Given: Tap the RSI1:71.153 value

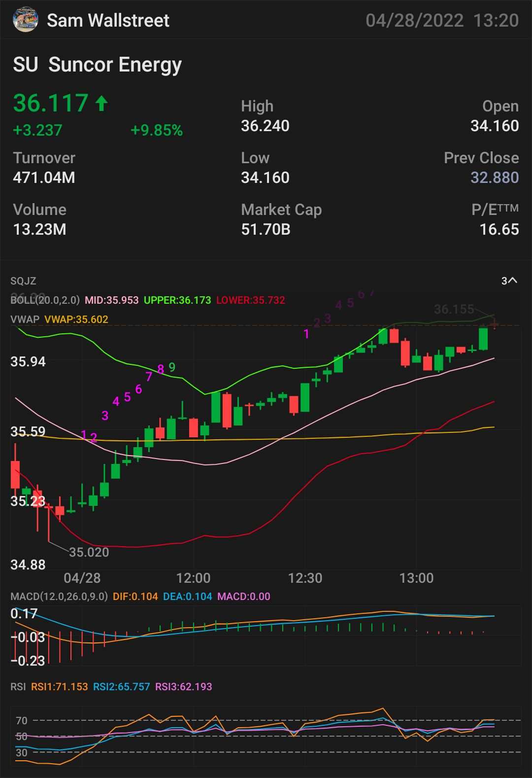Looking at the screenshot, I should (x=60, y=686).
